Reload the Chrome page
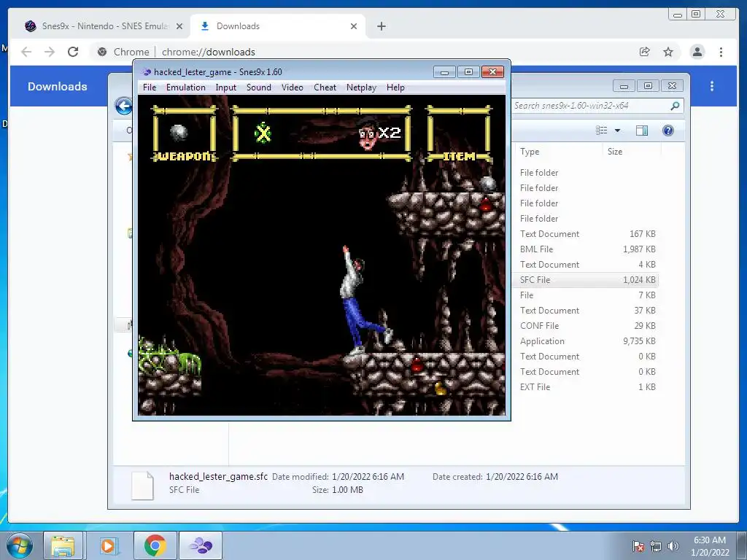The image size is (747, 560). click(x=73, y=52)
